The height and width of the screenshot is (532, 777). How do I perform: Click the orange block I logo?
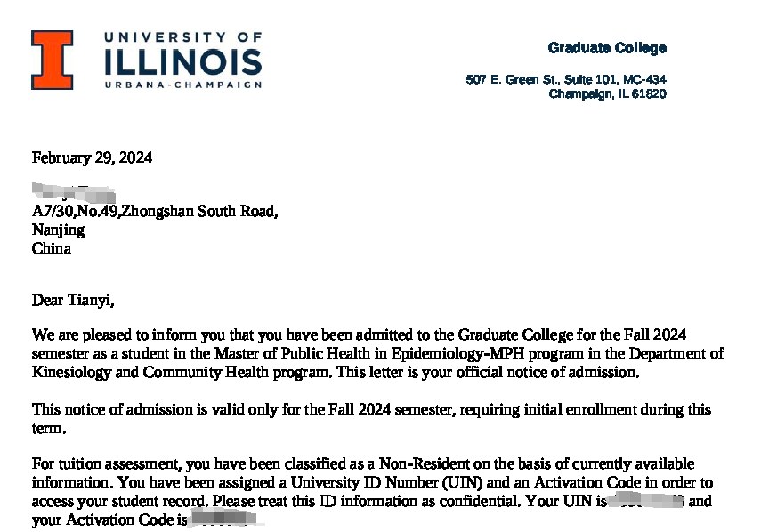(53, 60)
